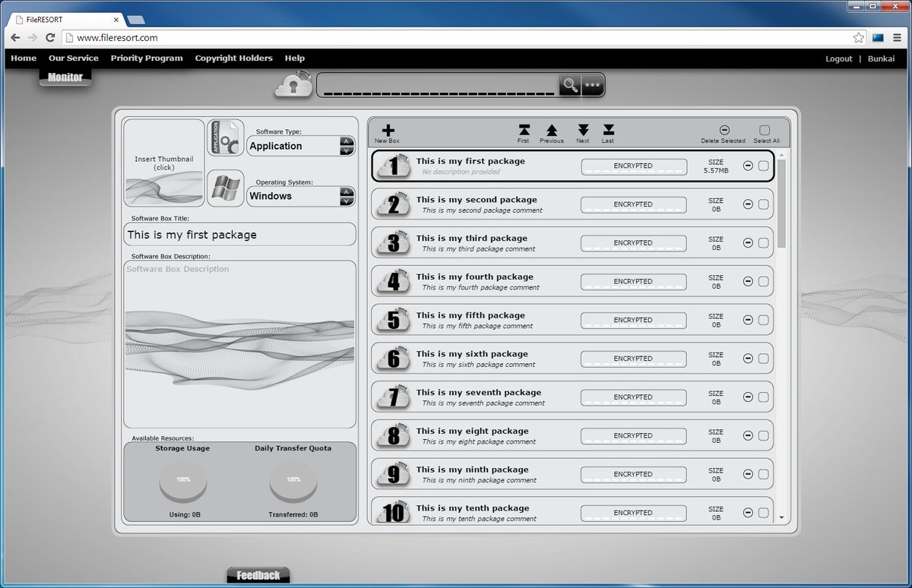Open the Operating System dropdown
The width and height of the screenshot is (912, 588).
[x=347, y=196]
